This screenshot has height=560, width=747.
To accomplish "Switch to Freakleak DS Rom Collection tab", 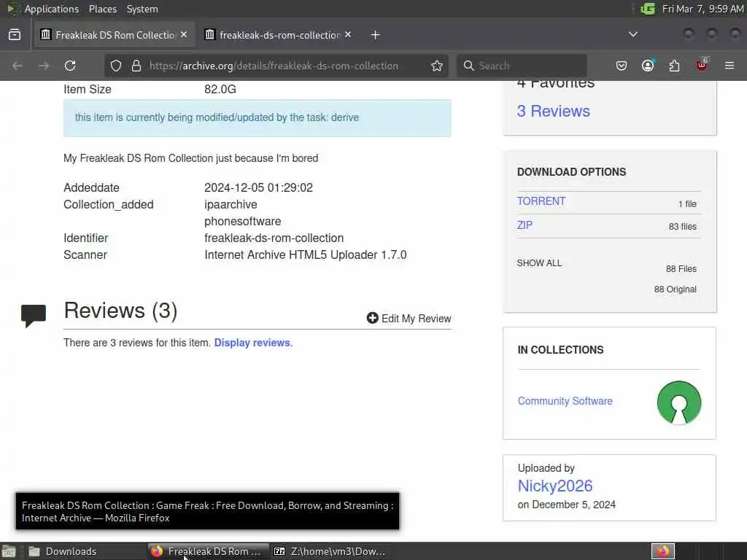I will click(115, 35).
